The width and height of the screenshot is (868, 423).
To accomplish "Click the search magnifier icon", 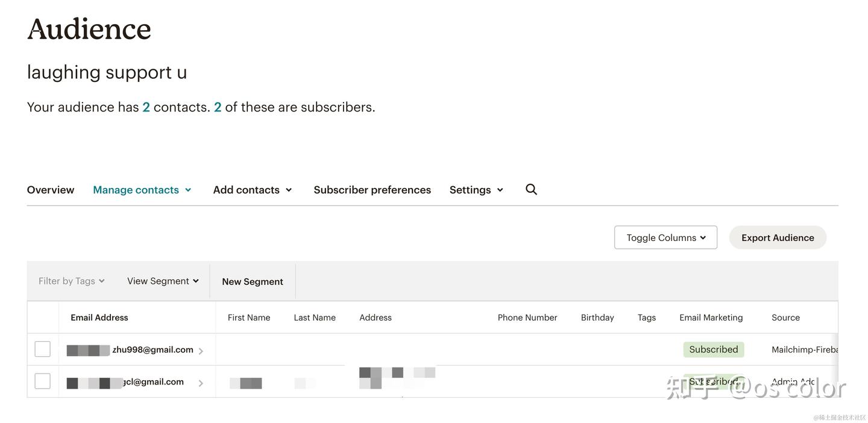I will pyautogui.click(x=531, y=189).
